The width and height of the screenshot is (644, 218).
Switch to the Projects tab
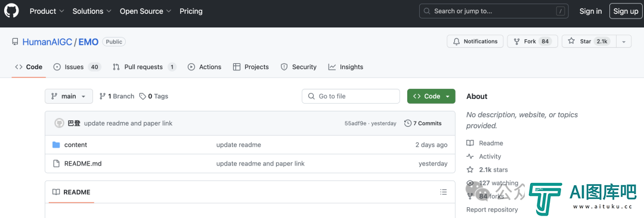click(x=251, y=67)
